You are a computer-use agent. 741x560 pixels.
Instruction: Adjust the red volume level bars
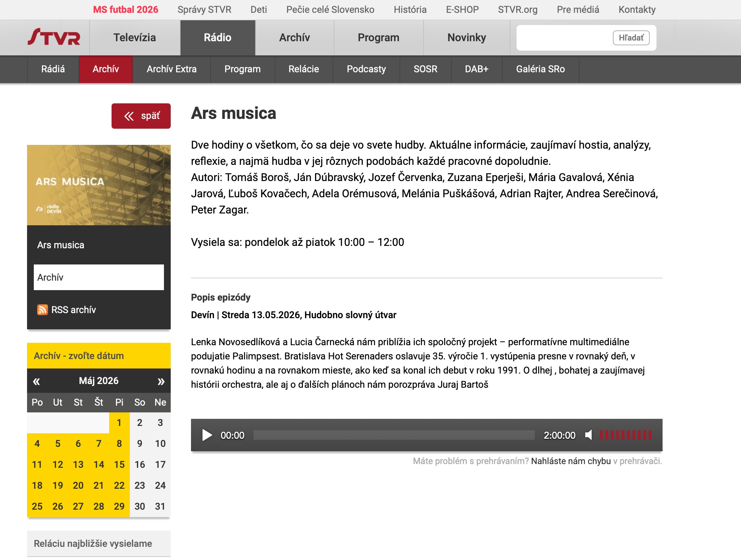point(626,435)
